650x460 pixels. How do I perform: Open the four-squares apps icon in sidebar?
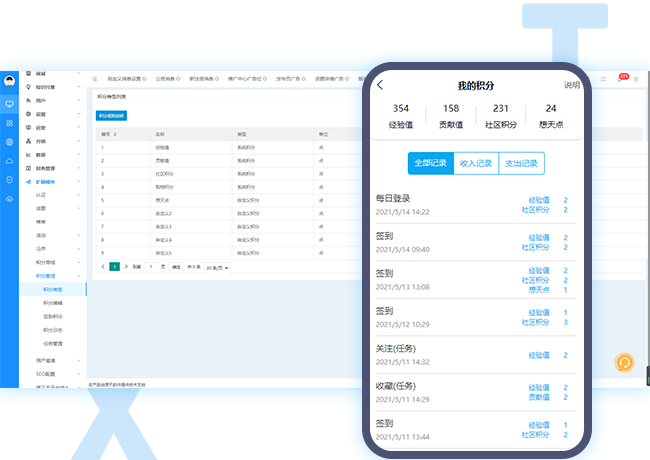coord(9,123)
